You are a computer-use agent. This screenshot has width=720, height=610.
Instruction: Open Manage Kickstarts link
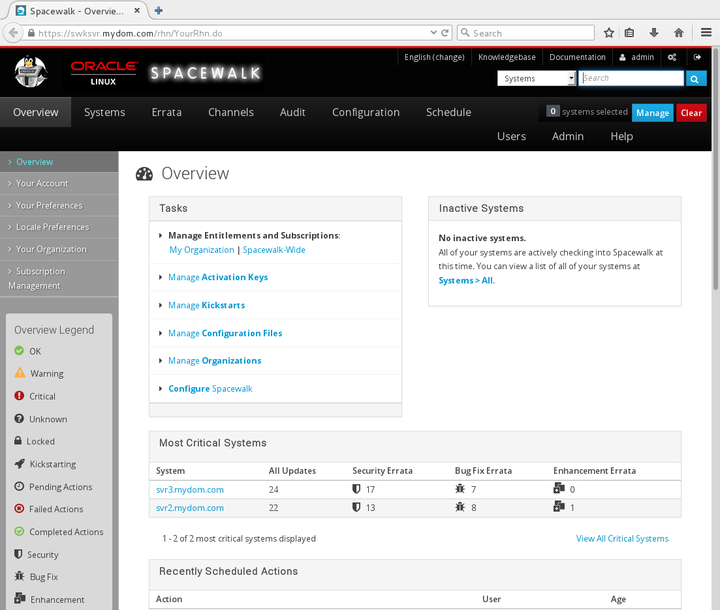(206, 305)
